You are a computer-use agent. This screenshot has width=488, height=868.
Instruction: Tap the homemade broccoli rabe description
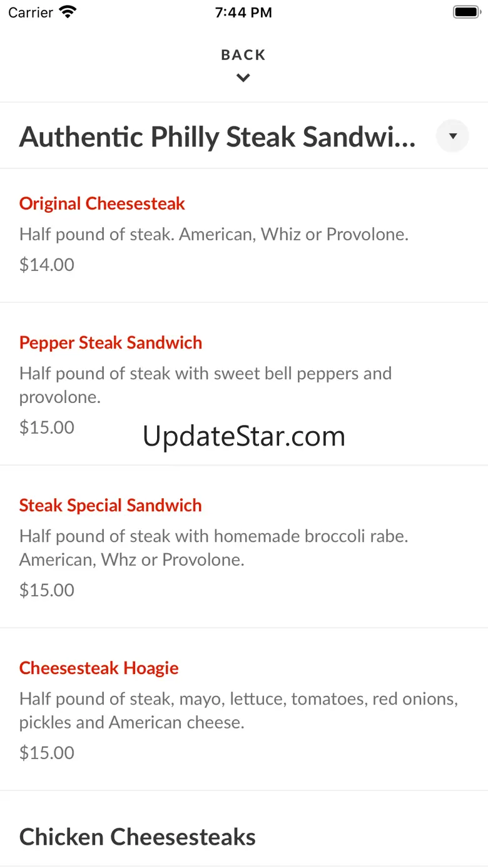(x=213, y=548)
